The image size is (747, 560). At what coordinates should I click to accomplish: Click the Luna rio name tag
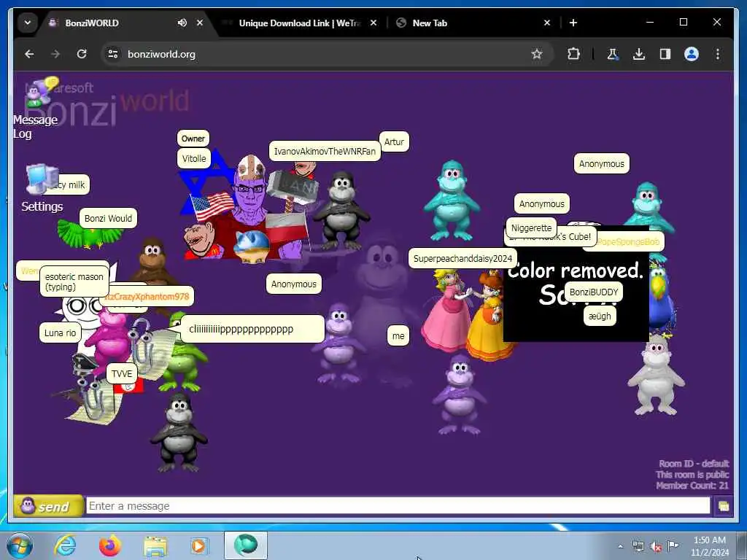tap(60, 332)
